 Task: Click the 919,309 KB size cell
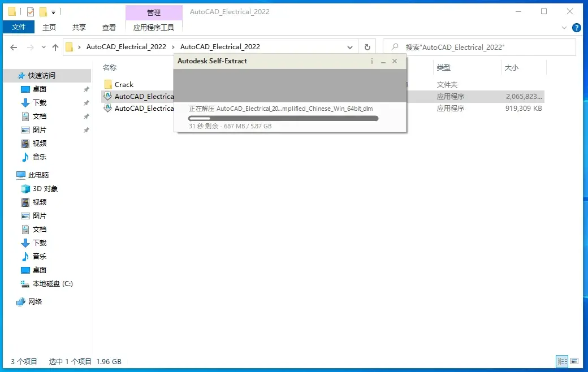click(524, 109)
